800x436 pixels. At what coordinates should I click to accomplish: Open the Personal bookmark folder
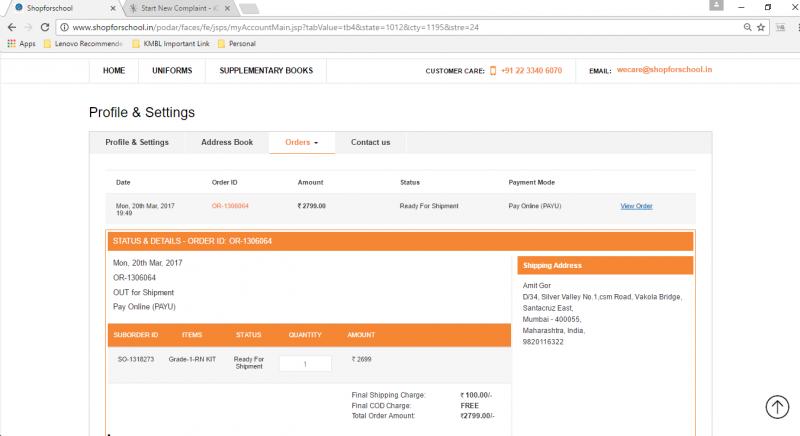click(x=236, y=44)
